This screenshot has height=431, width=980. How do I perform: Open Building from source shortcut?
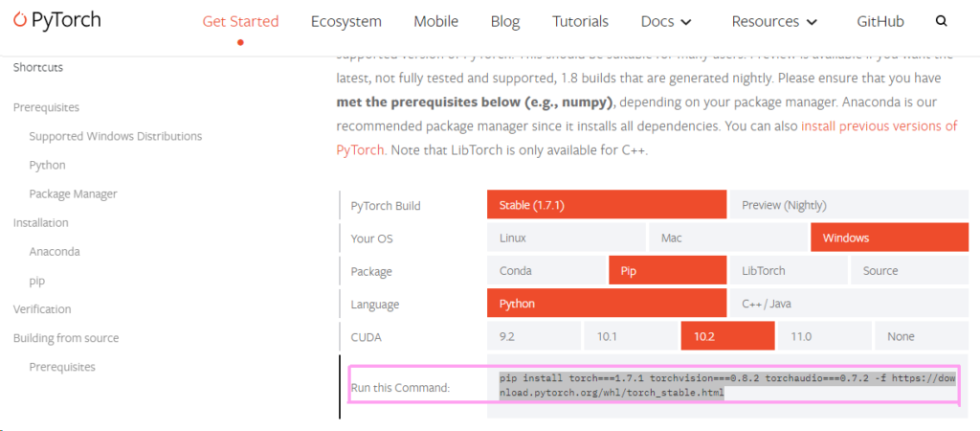tap(66, 338)
